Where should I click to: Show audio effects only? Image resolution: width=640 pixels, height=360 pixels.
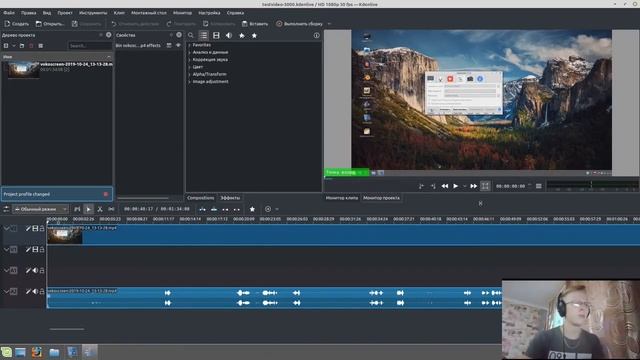click(x=229, y=36)
